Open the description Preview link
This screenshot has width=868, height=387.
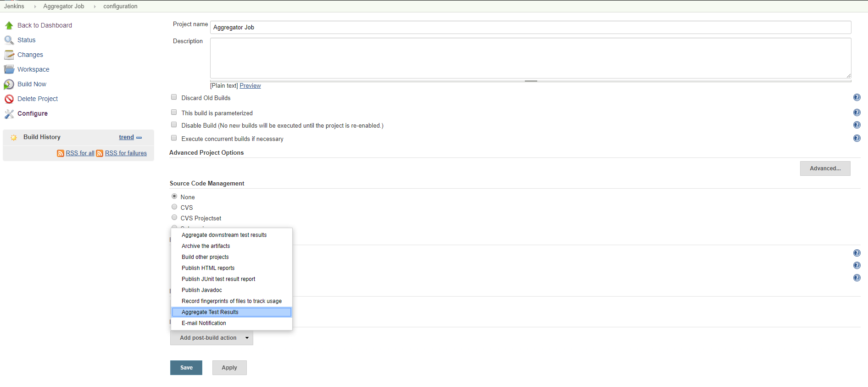[250, 86]
